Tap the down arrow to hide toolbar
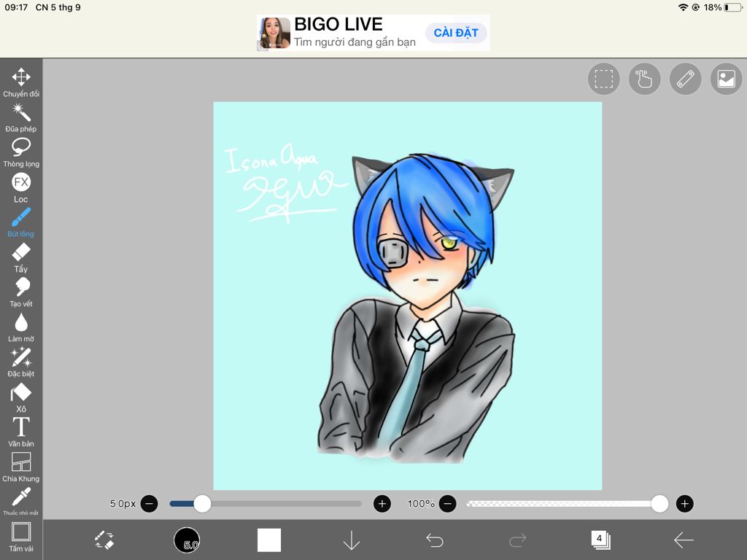Image resolution: width=747 pixels, height=560 pixels. 352,540
